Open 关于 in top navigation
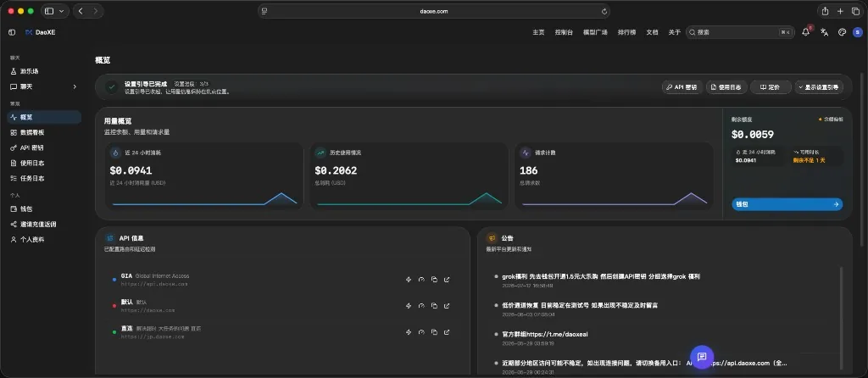868x378 pixels. 674,32
